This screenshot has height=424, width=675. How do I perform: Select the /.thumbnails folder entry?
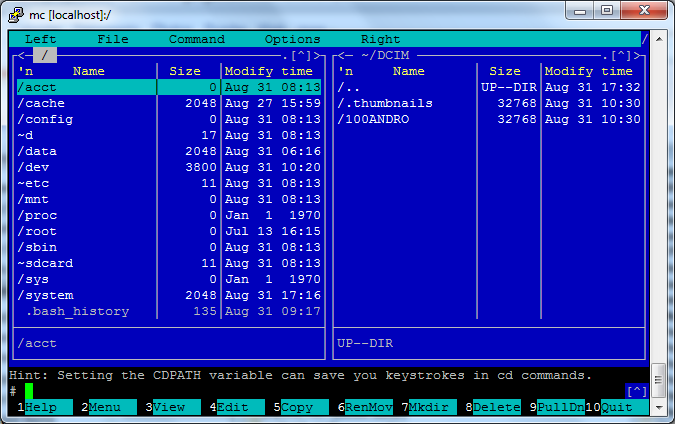click(x=489, y=103)
